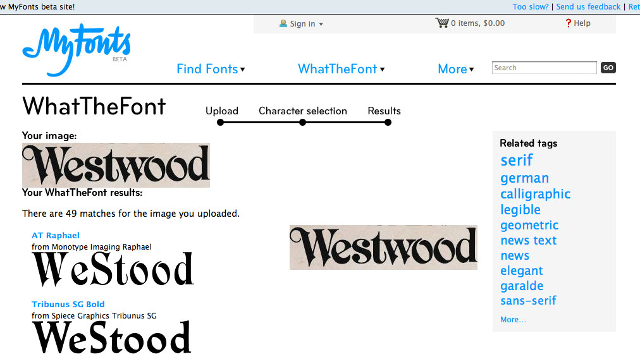Open the 0 items, $0.00 cart link
Image resolution: width=640 pixels, height=364 pixels.
(477, 23)
